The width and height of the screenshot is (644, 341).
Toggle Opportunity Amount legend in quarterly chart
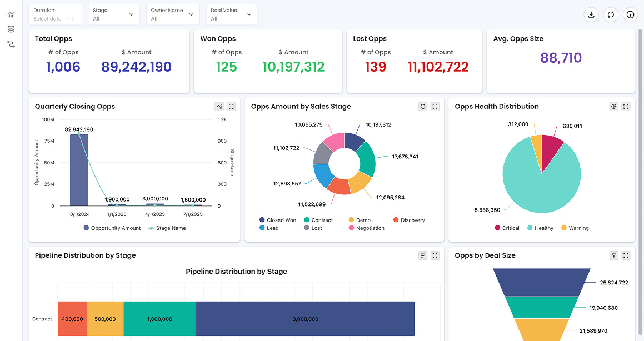[x=112, y=228]
